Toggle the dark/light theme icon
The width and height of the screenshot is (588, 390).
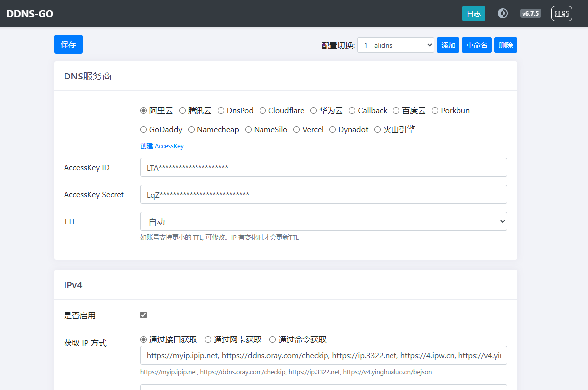point(503,13)
